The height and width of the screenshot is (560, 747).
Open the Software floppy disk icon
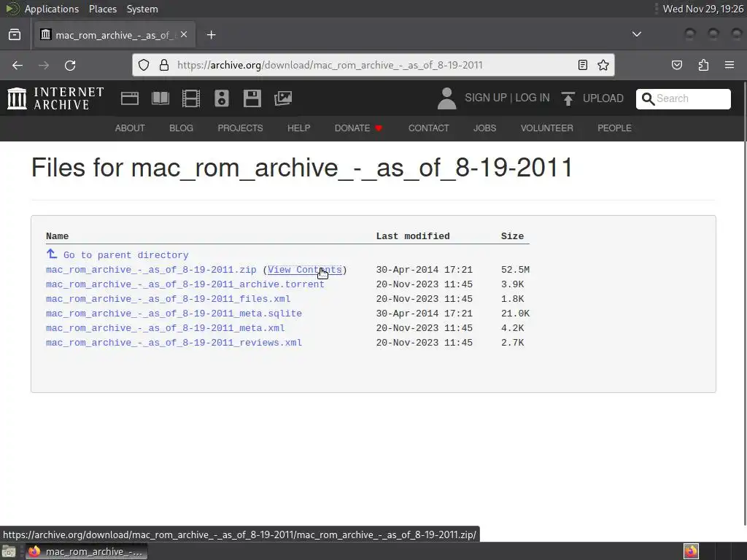(x=252, y=98)
